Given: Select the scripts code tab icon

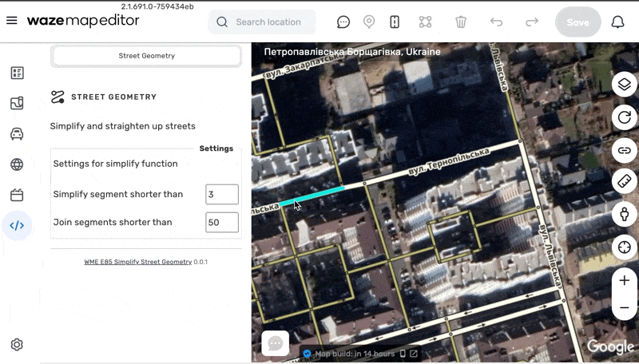Looking at the screenshot, I should (17, 225).
